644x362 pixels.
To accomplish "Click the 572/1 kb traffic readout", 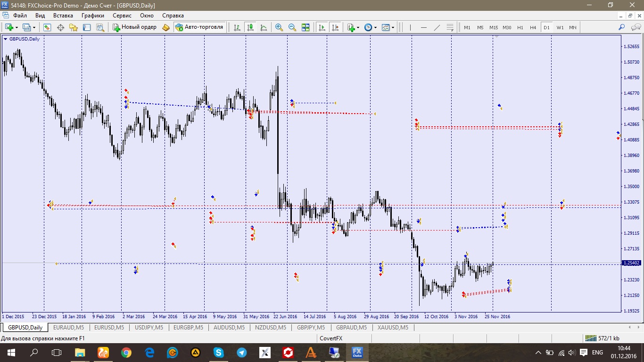I will 609,338.
